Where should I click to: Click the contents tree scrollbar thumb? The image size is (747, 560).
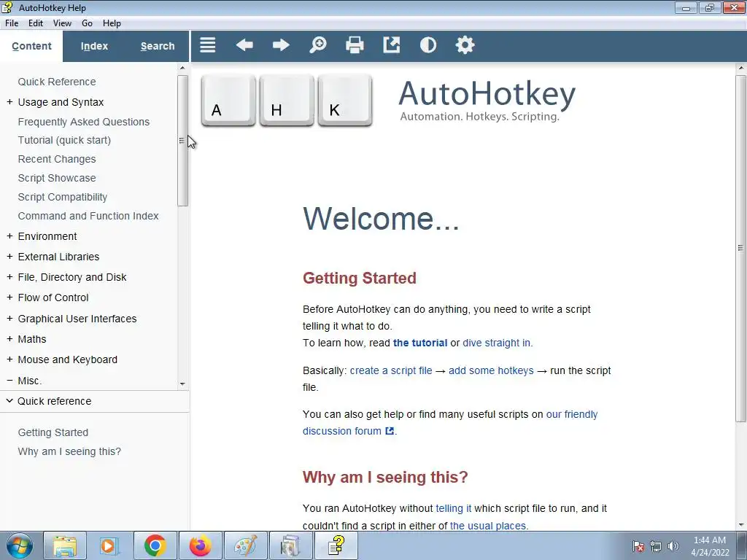[182, 141]
